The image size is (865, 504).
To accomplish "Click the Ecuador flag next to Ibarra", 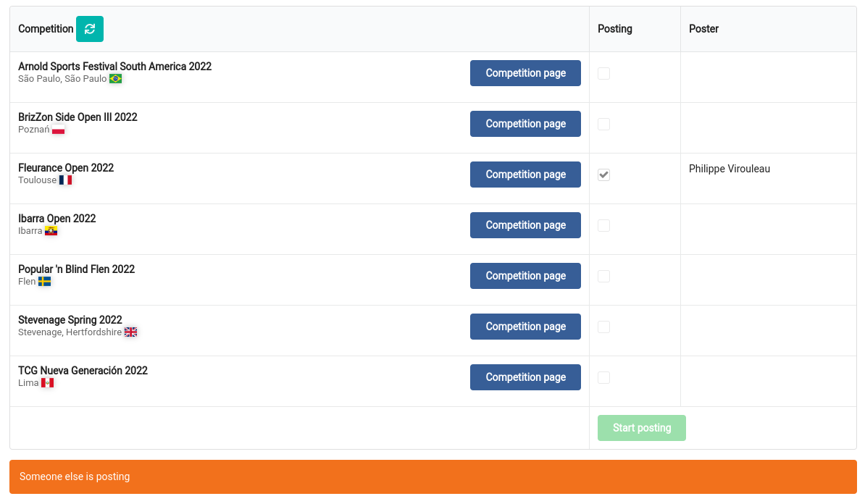I will coord(51,231).
